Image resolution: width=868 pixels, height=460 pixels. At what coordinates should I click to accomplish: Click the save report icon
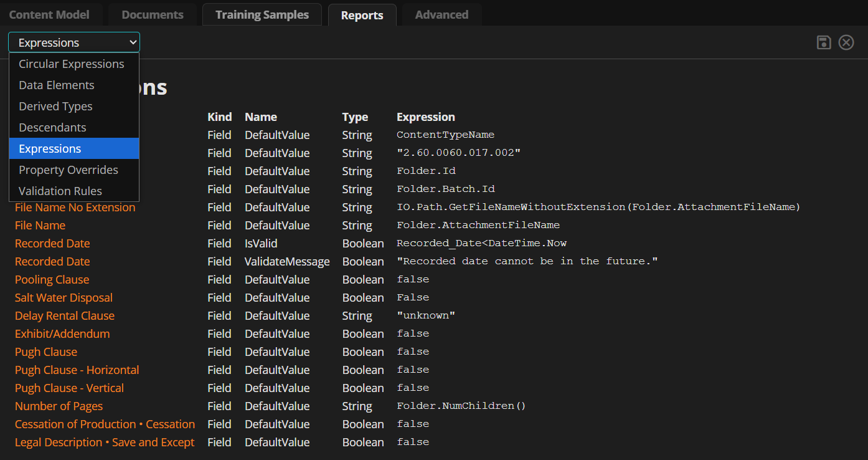point(824,42)
